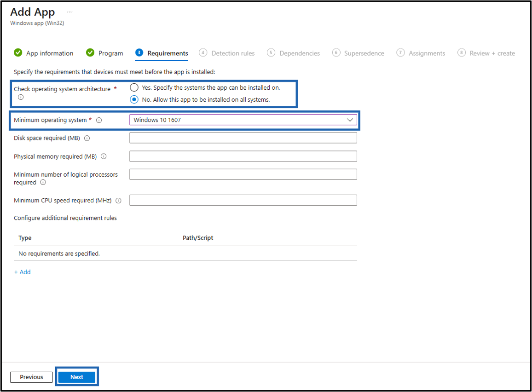Show info tooltip for Physical memory required
The height and width of the screenshot is (392, 532).
(104, 156)
